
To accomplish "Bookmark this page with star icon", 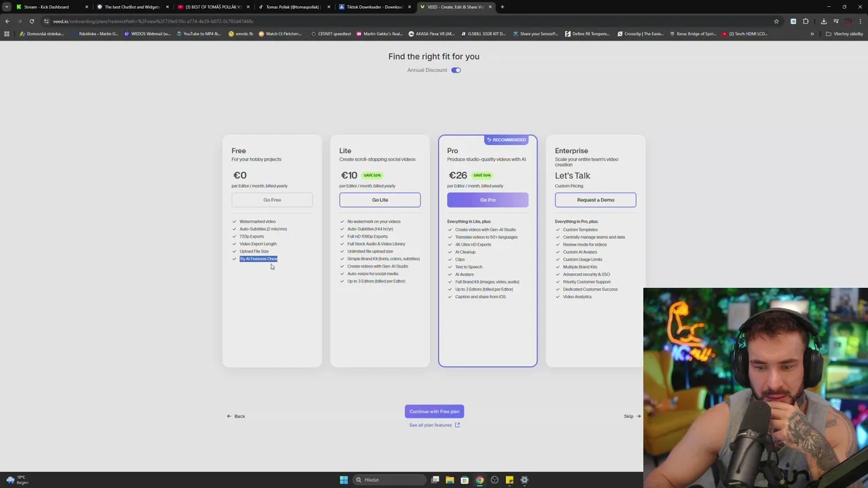I will pyautogui.click(x=776, y=21).
